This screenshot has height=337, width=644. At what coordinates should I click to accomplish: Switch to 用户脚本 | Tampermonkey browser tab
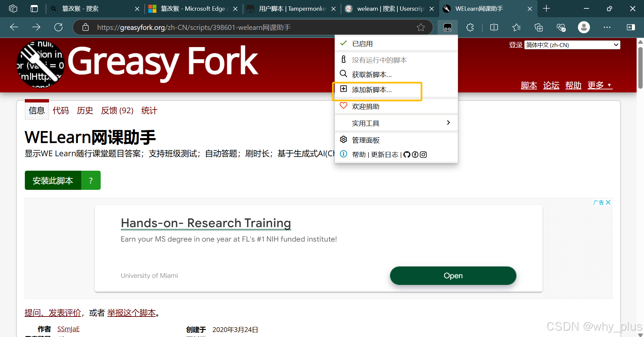pyautogui.click(x=292, y=9)
